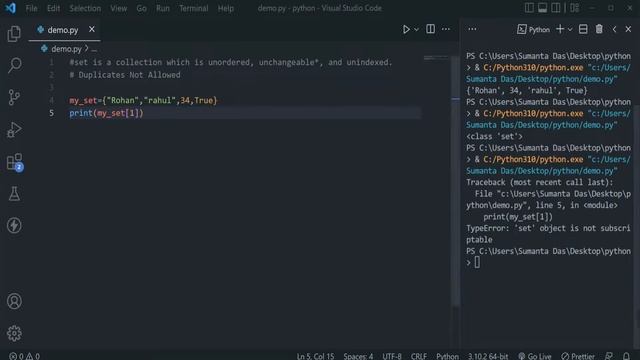Open the View menu
This screenshot has width=640, height=360.
118,8
